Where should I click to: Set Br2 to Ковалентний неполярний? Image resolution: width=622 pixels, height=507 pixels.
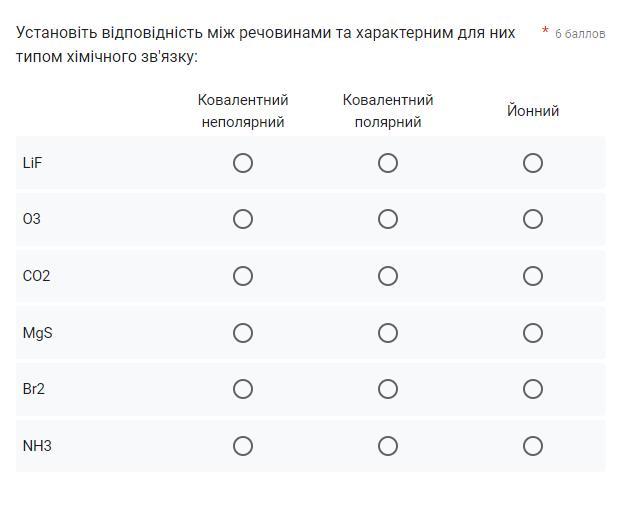pos(243,389)
